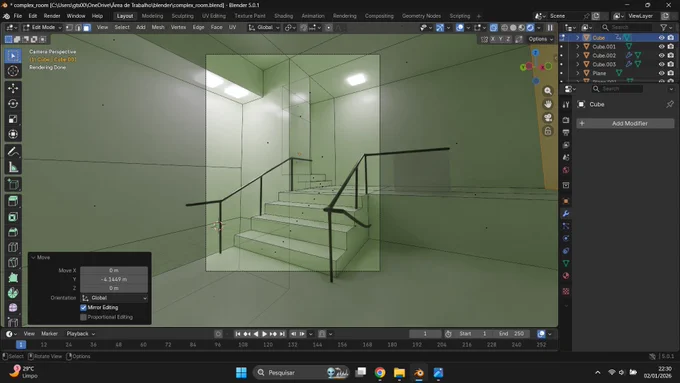Select the Transform tool
The width and height of the screenshot is (680, 383).
click(13, 134)
